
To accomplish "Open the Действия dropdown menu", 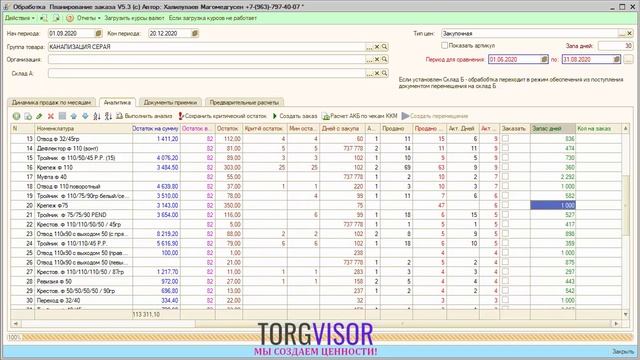I will 19,18.
